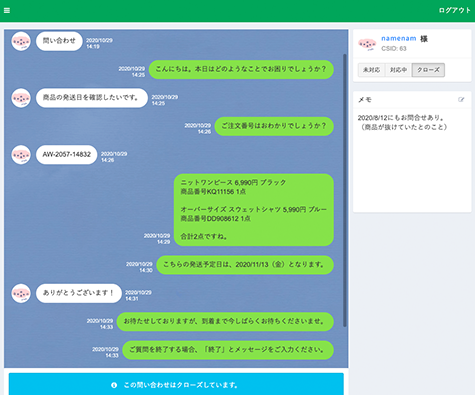
Task: Select the 問い合わせ message bubble
Action: tap(59, 41)
